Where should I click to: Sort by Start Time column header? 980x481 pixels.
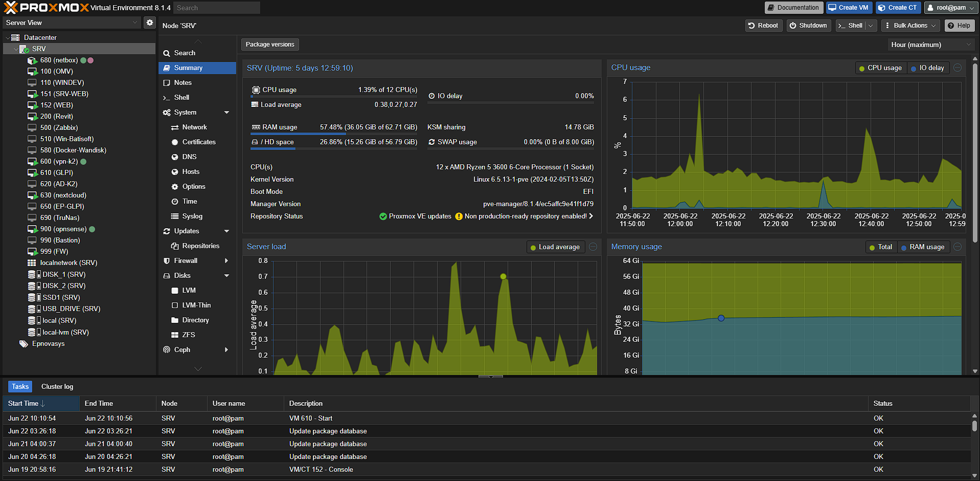click(41, 403)
